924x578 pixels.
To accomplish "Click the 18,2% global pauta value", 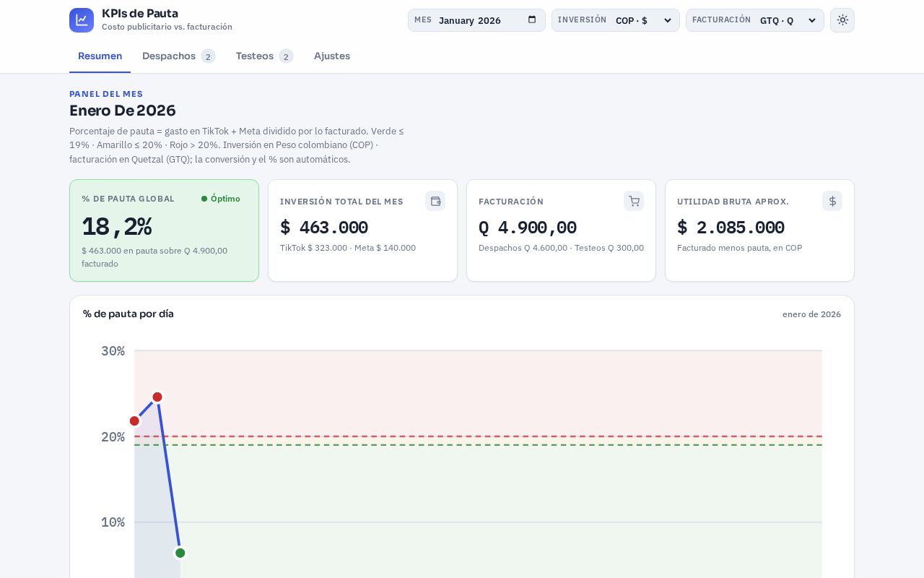I will [x=117, y=227].
